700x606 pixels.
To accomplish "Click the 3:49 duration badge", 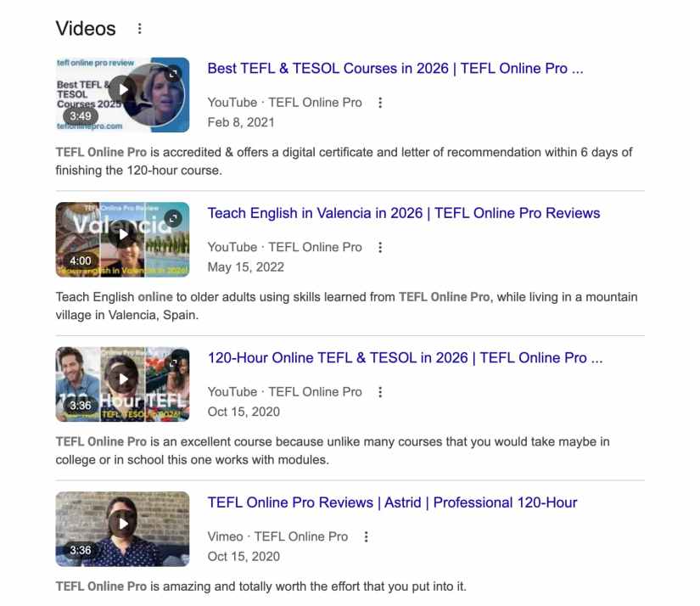I will (x=81, y=115).
